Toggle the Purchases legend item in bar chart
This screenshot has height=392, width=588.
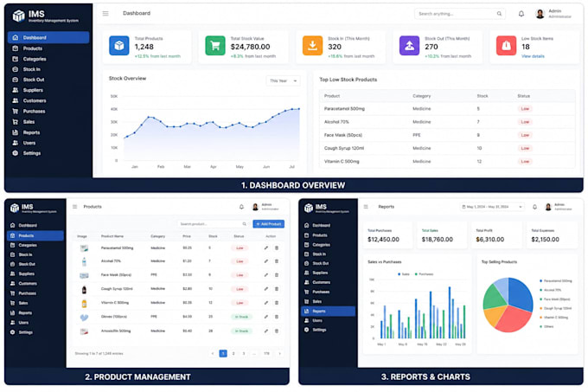(x=424, y=274)
